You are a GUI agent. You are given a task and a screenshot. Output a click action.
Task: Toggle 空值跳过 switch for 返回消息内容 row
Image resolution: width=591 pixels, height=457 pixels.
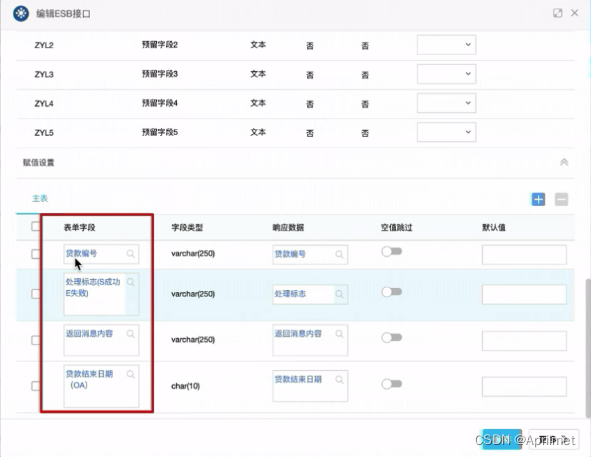[392, 337]
